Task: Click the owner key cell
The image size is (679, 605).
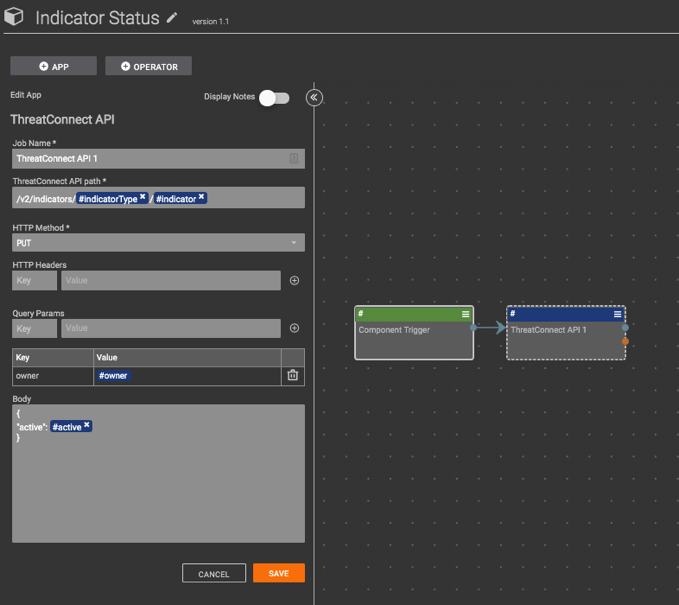Action: coord(53,376)
